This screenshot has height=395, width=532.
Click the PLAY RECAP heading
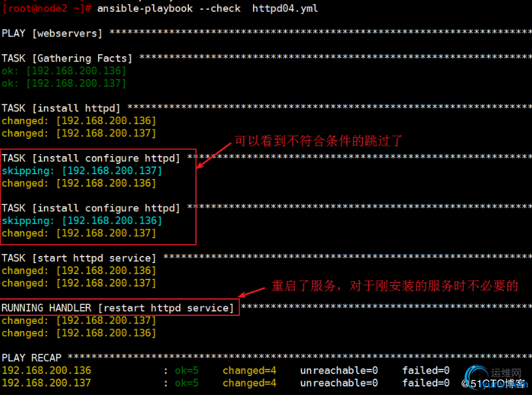pyautogui.click(x=31, y=358)
